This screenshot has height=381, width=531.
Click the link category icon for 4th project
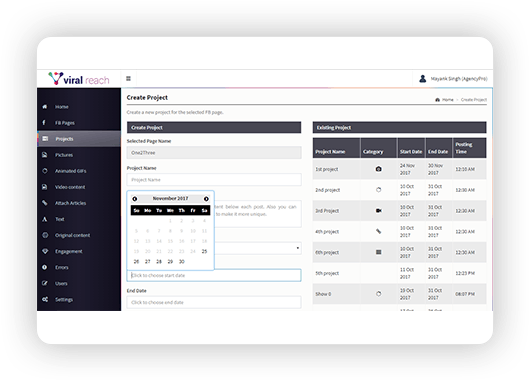379,232
